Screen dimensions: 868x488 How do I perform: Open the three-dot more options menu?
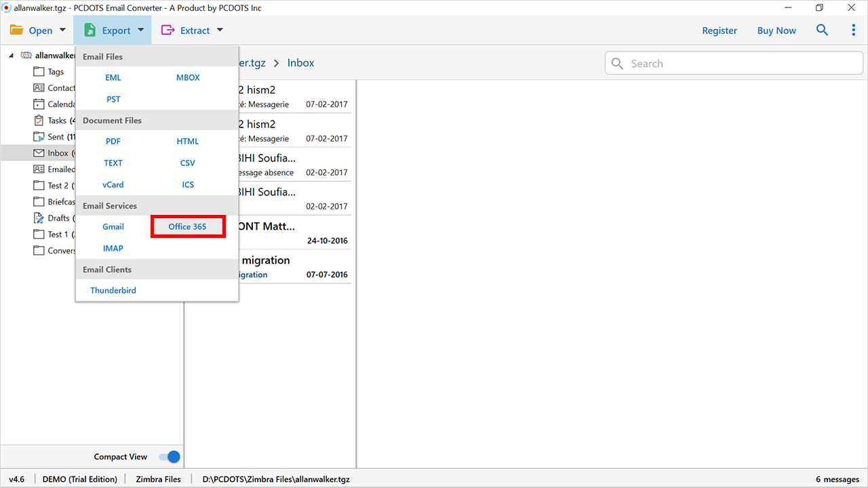853,30
